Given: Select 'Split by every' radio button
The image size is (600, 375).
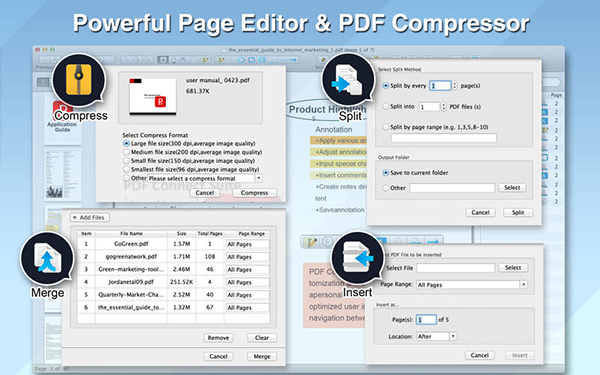Looking at the screenshot, I should [x=386, y=86].
